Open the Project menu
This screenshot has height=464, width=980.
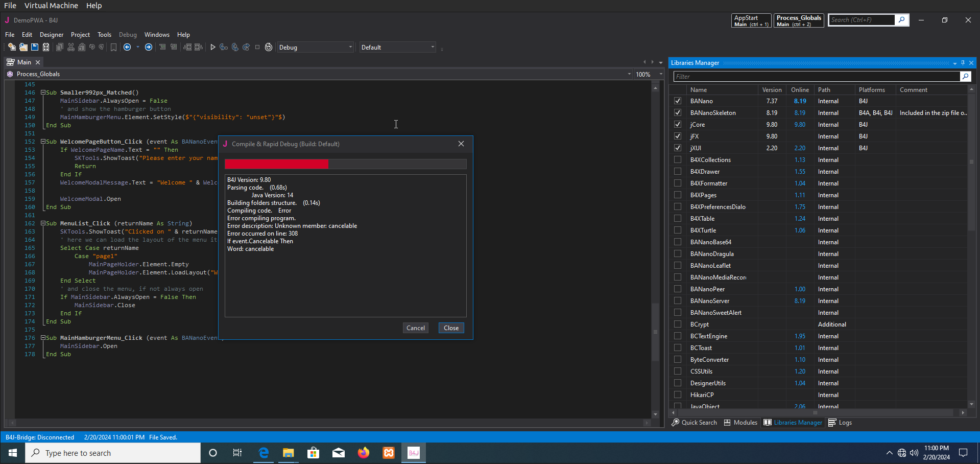(x=80, y=35)
